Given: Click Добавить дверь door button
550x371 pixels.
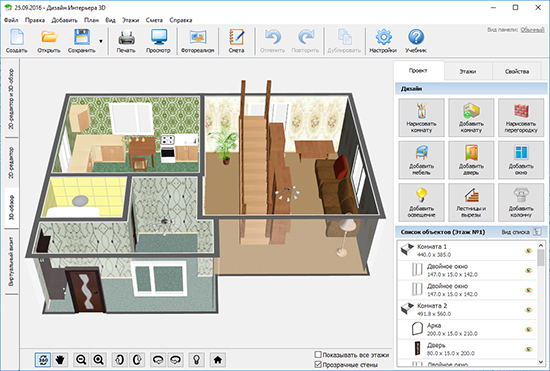Looking at the screenshot, I should (471, 160).
